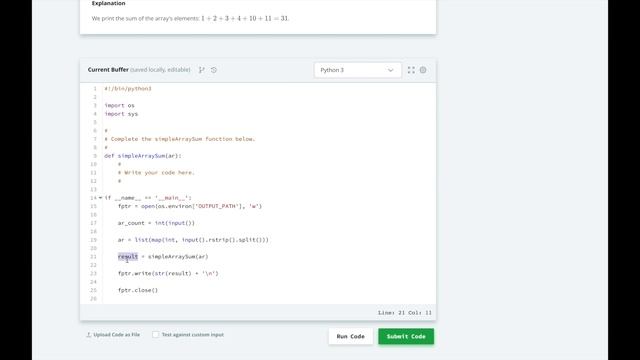Enable Test against custom input checkbox
This screenshot has width=640, height=360.
tap(156, 335)
